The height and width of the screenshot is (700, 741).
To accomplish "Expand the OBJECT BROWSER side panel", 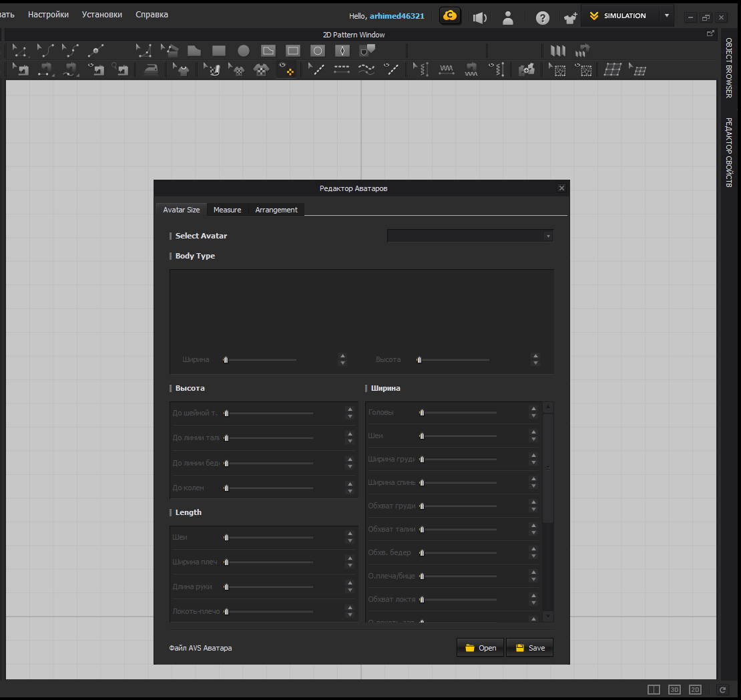I will tap(729, 68).
